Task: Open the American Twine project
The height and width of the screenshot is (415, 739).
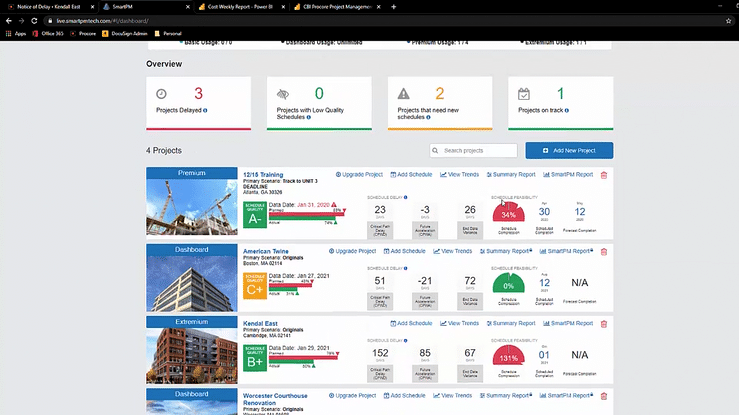Action: (x=266, y=251)
